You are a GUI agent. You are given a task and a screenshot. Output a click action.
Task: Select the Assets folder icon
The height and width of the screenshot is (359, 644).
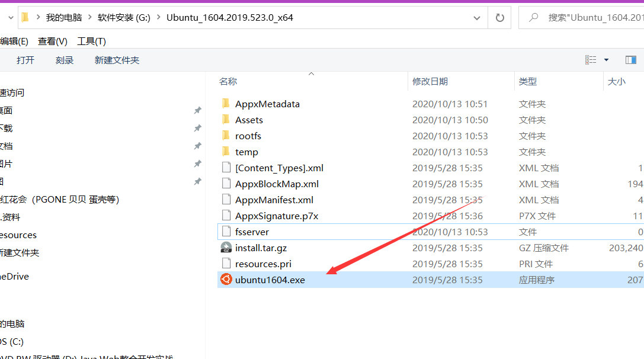(x=226, y=120)
